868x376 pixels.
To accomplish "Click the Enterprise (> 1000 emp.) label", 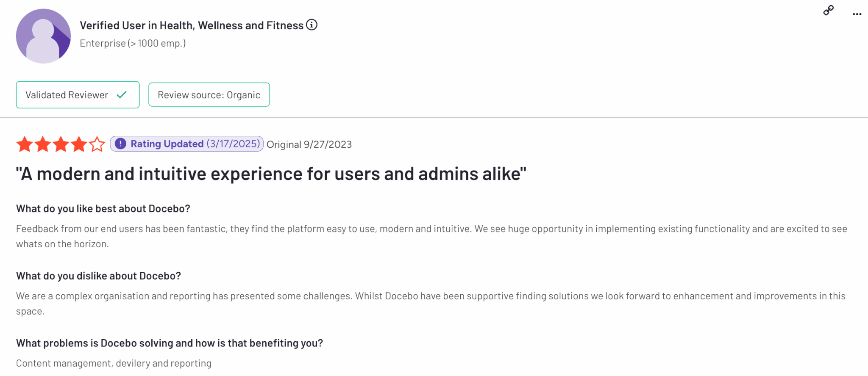I will [x=133, y=43].
